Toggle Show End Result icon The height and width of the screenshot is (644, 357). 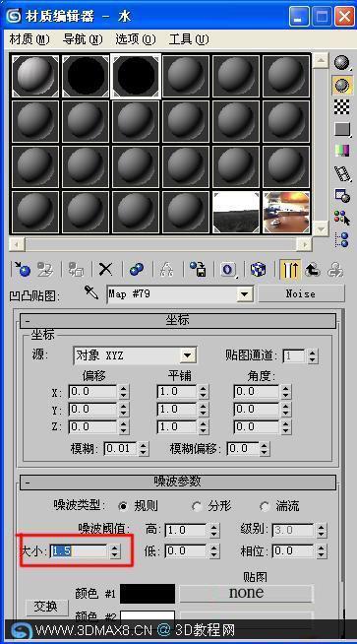[290, 270]
